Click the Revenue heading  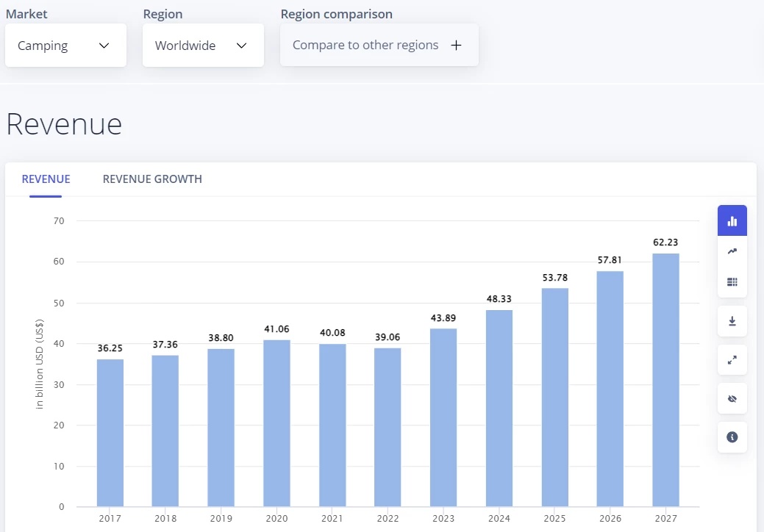point(64,124)
